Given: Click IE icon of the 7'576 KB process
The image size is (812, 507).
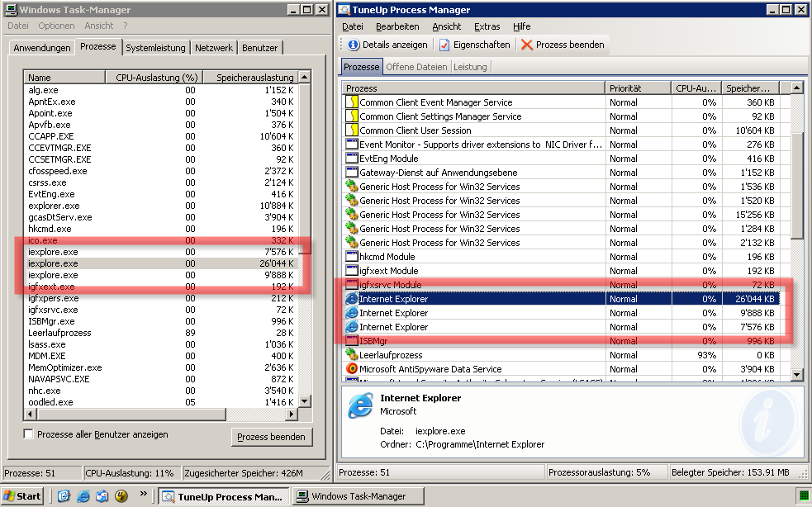Looking at the screenshot, I should (352, 326).
